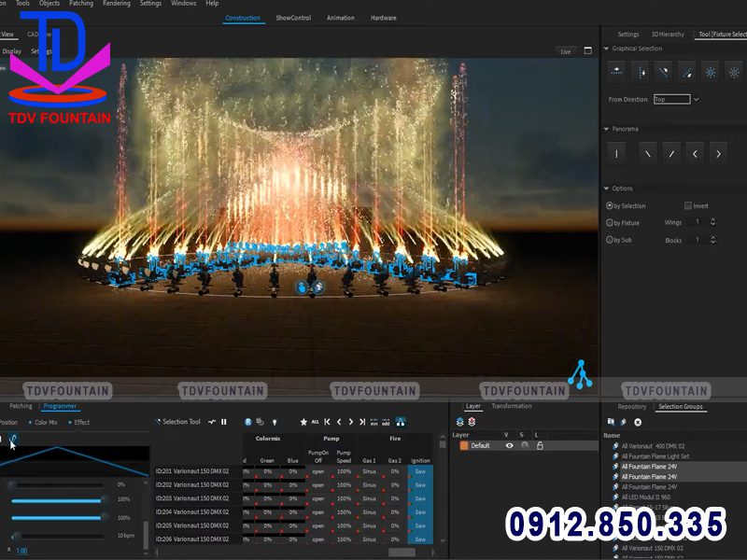Select odd fixtures icon
This screenshot has height=560, width=747.
(x=386, y=423)
